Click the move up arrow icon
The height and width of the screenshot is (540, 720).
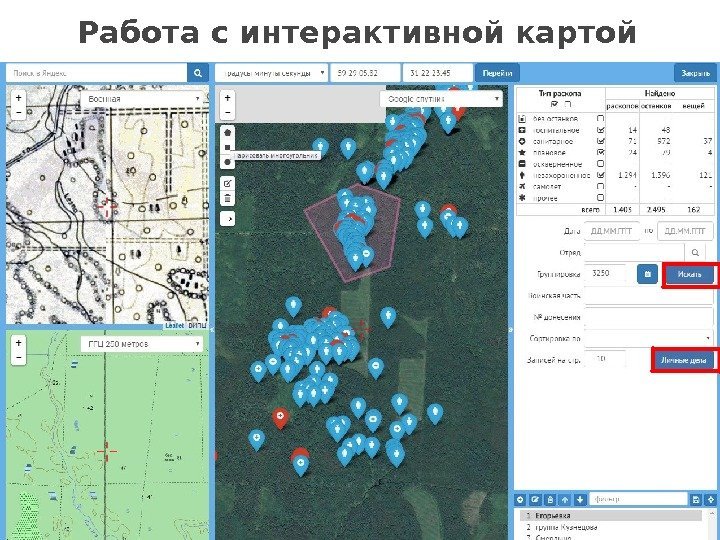point(565,500)
